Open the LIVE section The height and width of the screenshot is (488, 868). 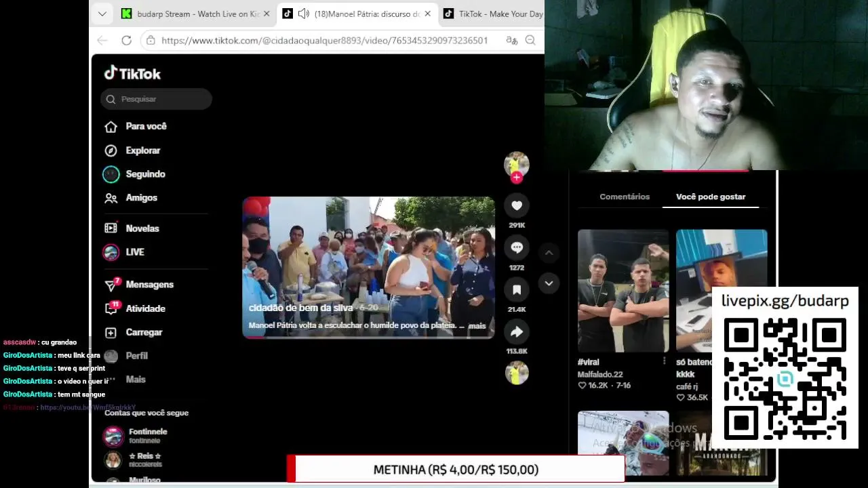pos(123,252)
